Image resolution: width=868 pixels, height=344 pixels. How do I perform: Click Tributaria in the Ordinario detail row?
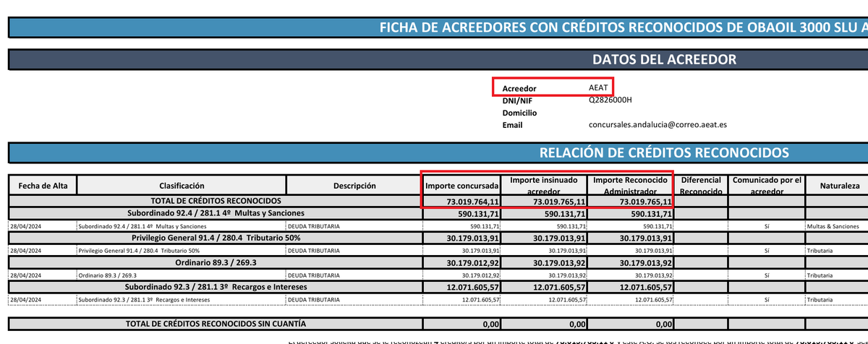point(820,275)
